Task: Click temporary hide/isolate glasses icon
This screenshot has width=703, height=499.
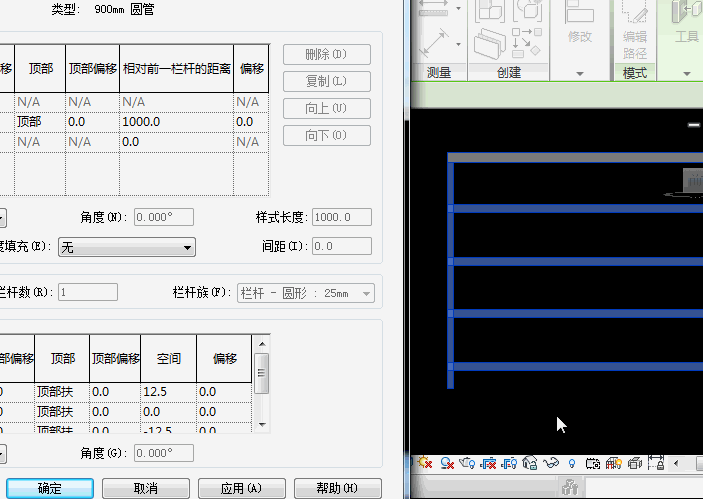Action: pos(551,463)
